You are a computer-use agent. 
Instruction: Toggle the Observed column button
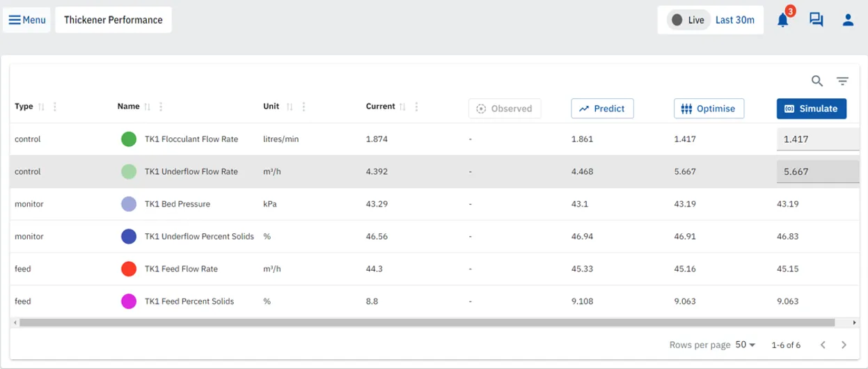[x=505, y=109]
